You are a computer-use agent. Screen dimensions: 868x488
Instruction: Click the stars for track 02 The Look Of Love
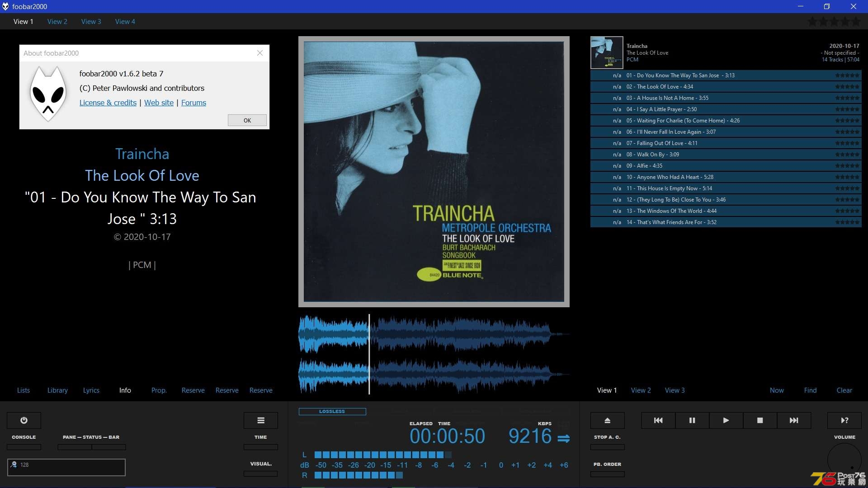pos(847,87)
